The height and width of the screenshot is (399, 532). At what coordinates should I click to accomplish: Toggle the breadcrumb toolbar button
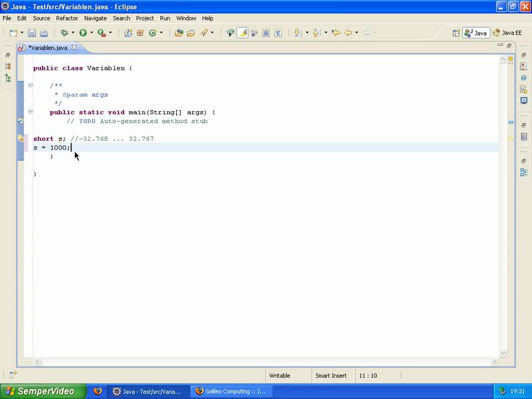(x=230, y=33)
